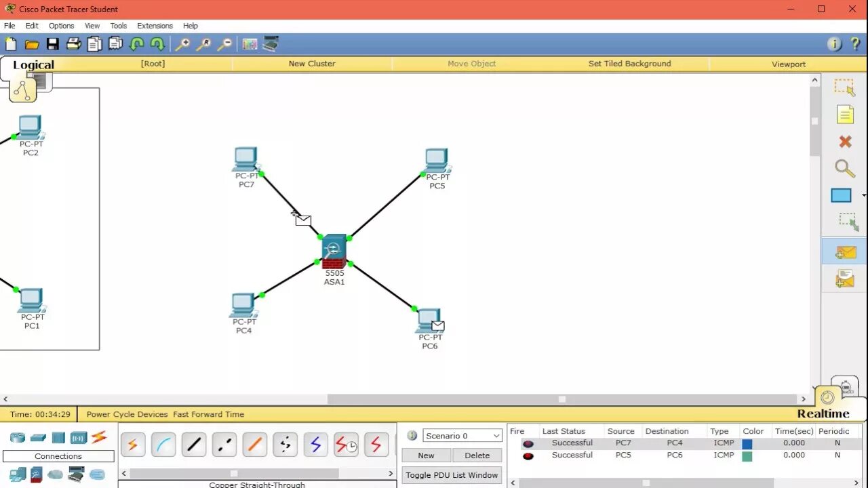The height and width of the screenshot is (488, 868).
Task: Select the PC7 computer on workspace
Action: pyautogui.click(x=245, y=160)
